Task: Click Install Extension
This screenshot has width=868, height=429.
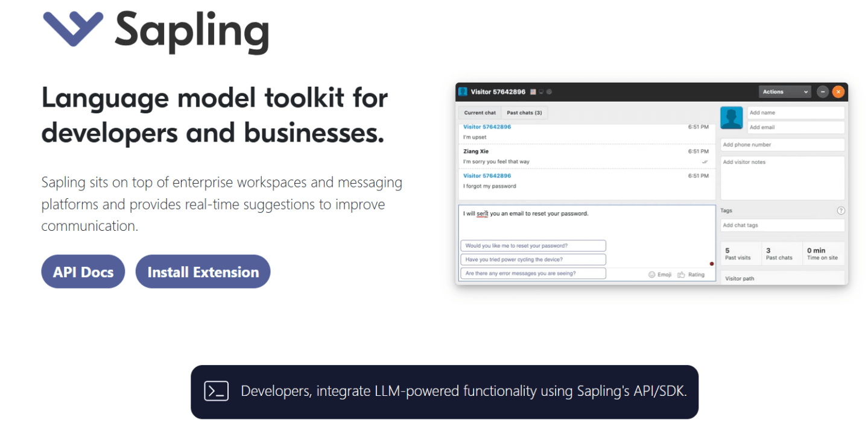Action: pos(203,271)
